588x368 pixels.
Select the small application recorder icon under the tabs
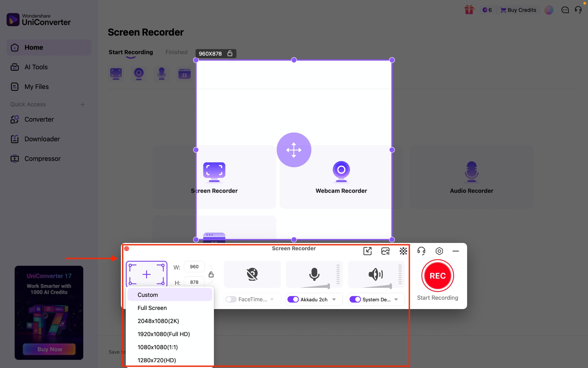pyautogui.click(x=184, y=74)
